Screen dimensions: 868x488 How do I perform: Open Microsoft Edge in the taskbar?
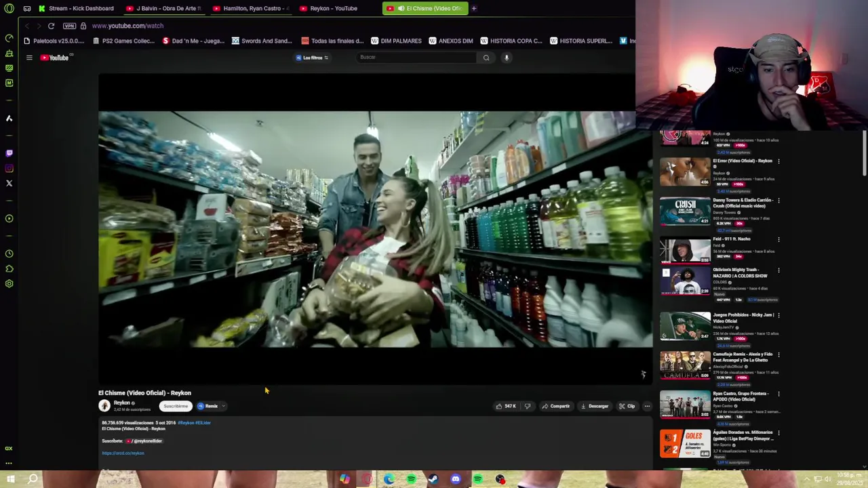[x=389, y=480]
